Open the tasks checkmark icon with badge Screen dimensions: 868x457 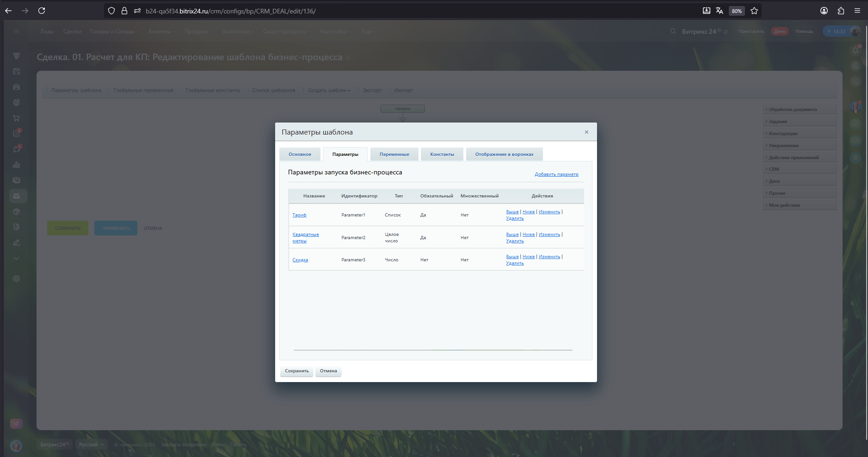point(17,133)
